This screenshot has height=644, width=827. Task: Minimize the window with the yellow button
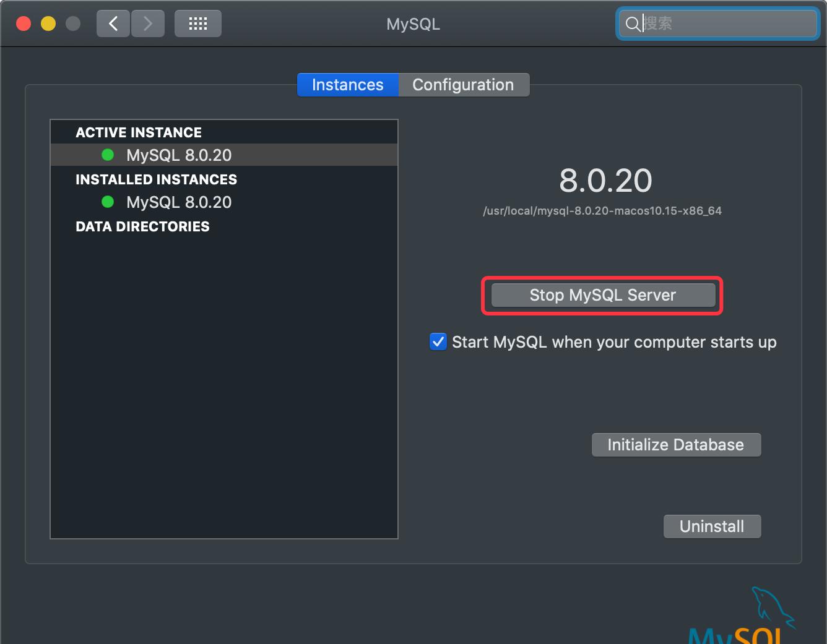coord(48,24)
